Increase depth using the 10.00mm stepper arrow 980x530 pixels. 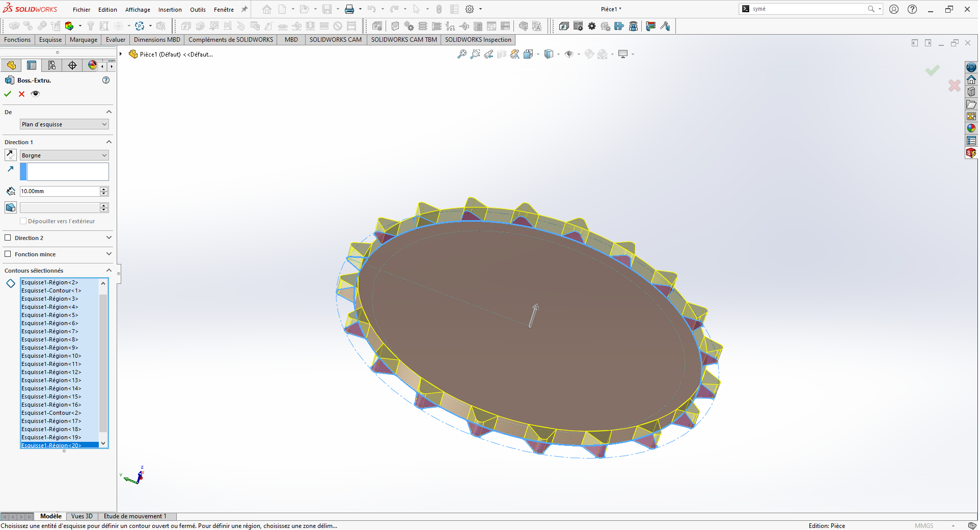103,189
